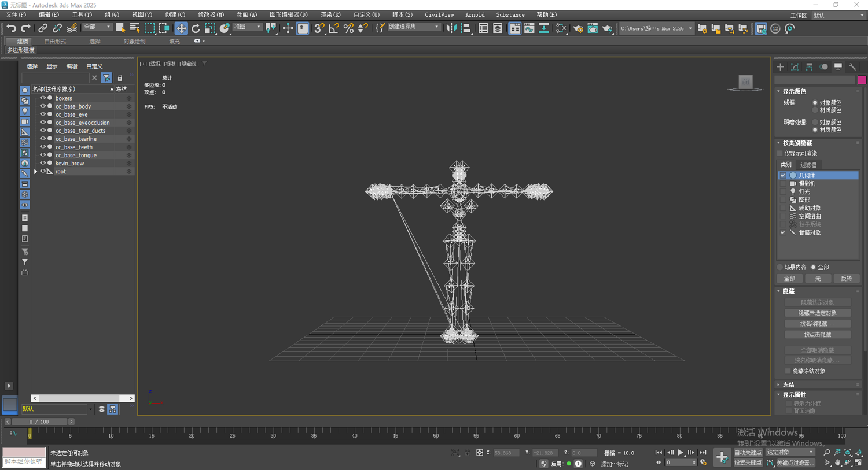Switch to the Modify panel icon

795,67
